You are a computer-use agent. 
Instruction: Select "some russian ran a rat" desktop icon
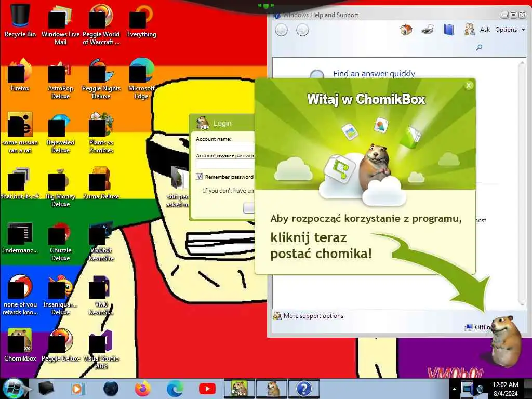coord(20,132)
